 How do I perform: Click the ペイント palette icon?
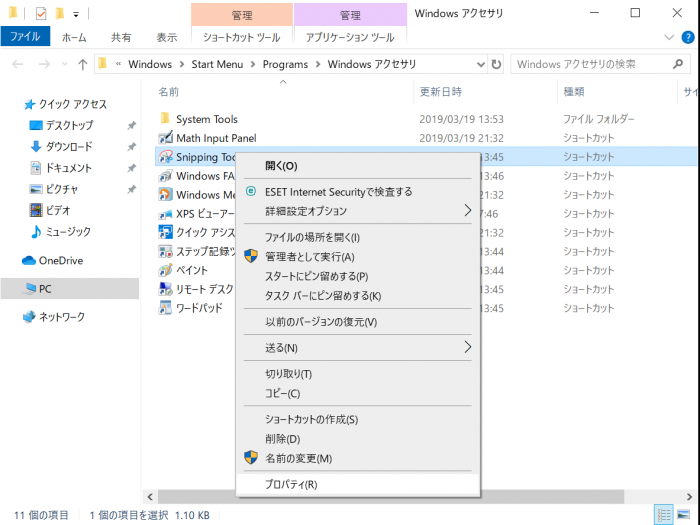(165, 270)
